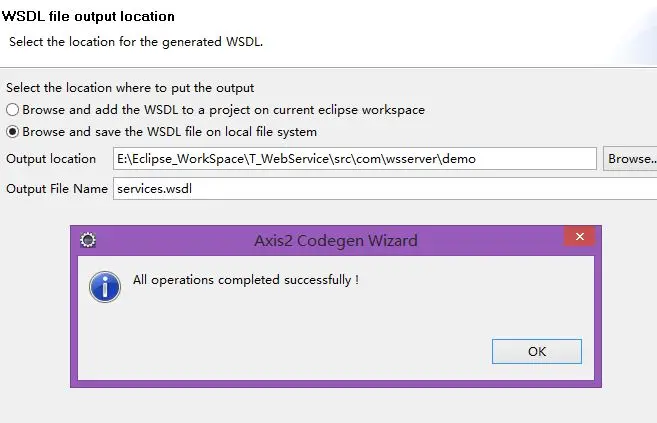Click the 'Browse and save the WSDL file' label text
Image resolution: width=657 pixels, height=423 pixels.
click(169, 132)
